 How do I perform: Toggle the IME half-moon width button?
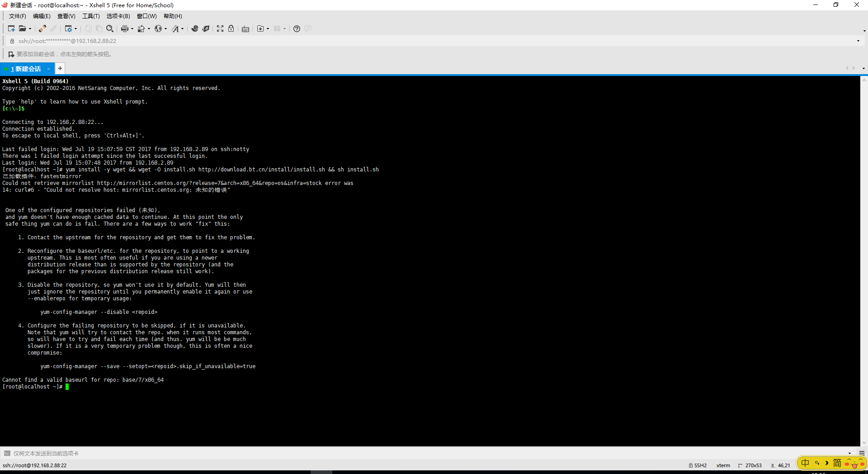pos(826,463)
